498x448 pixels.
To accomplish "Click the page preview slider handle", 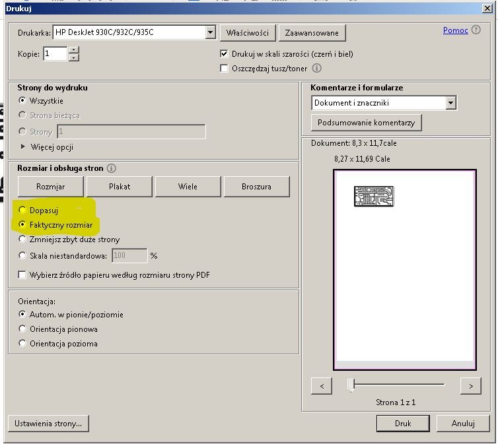I will (x=351, y=385).
